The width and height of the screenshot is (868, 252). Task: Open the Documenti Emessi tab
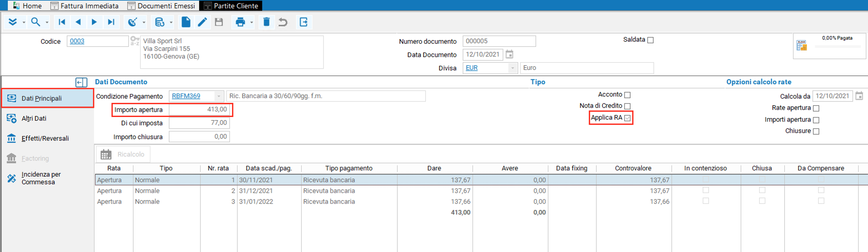point(161,6)
